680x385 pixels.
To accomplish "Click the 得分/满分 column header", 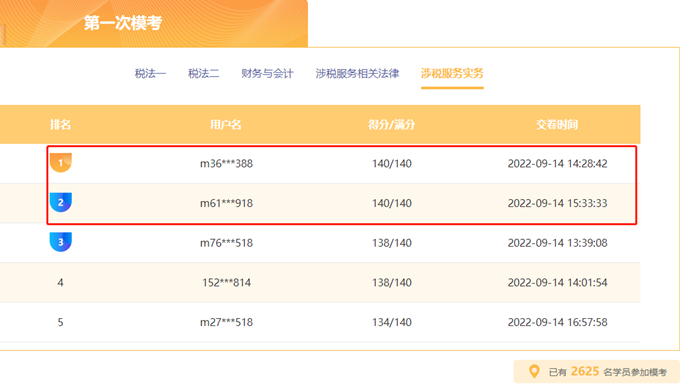I will [x=392, y=125].
